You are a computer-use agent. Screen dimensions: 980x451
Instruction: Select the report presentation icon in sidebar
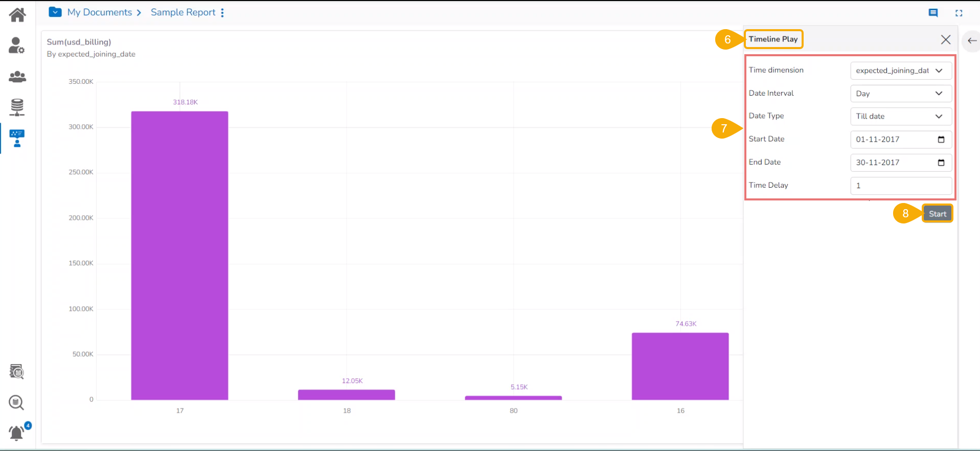17,138
